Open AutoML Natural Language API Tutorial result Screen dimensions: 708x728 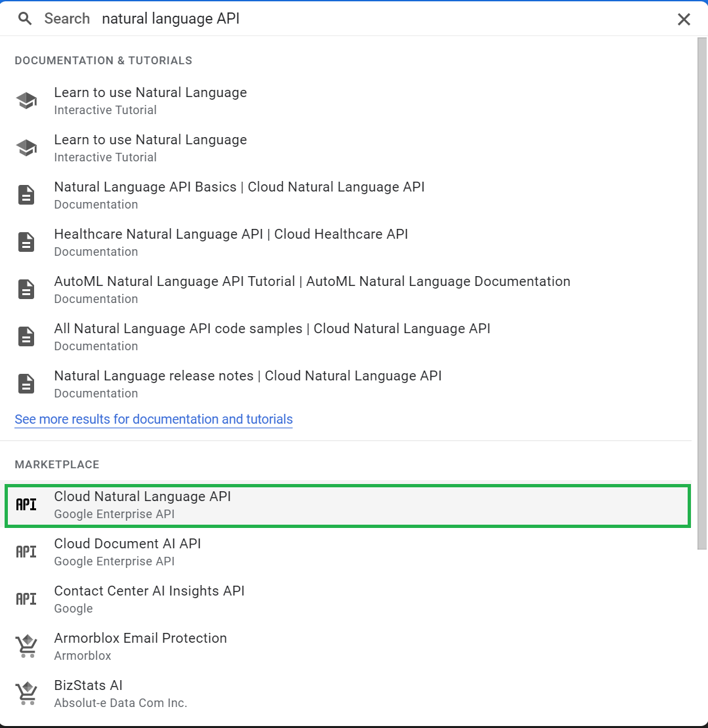[x=346, y=289]
